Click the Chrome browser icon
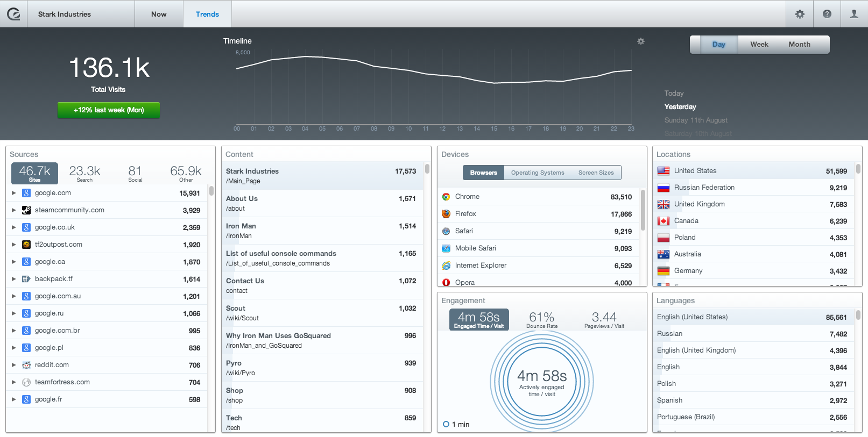The image size is (868, 437). [446, 197]
